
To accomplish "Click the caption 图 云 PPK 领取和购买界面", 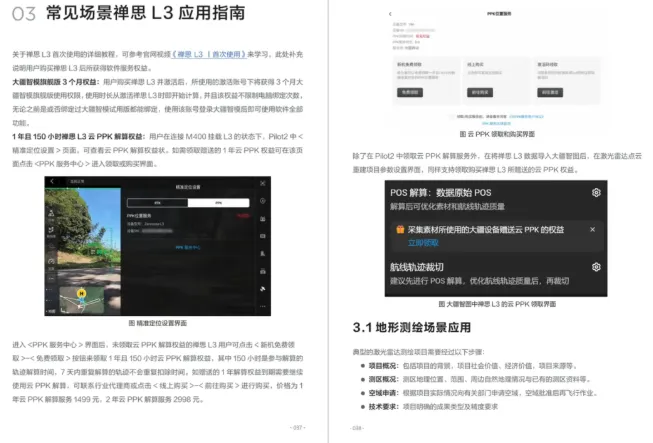I will (497, 134).
